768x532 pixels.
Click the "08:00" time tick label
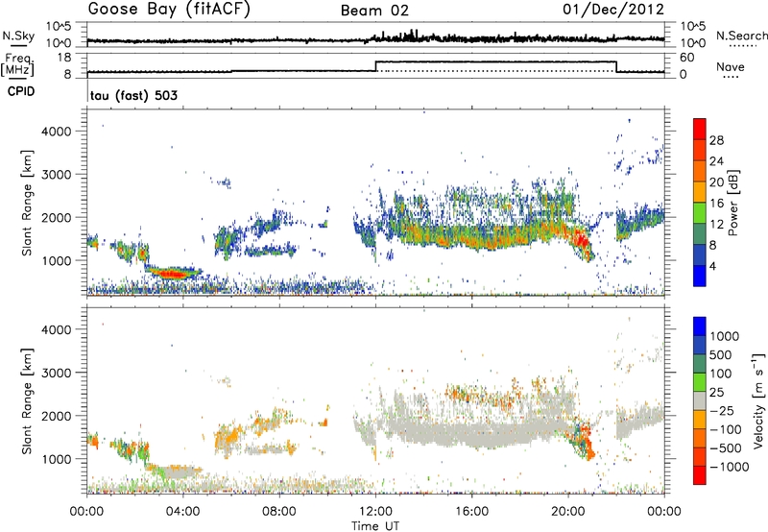[x=279, y=512]
